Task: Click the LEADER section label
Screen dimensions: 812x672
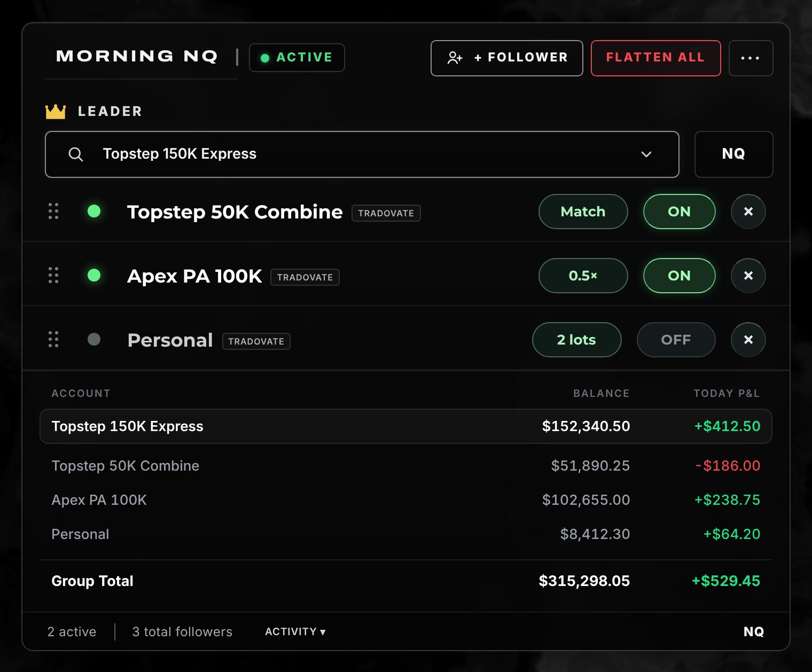Action: click(x=110, y=112)
